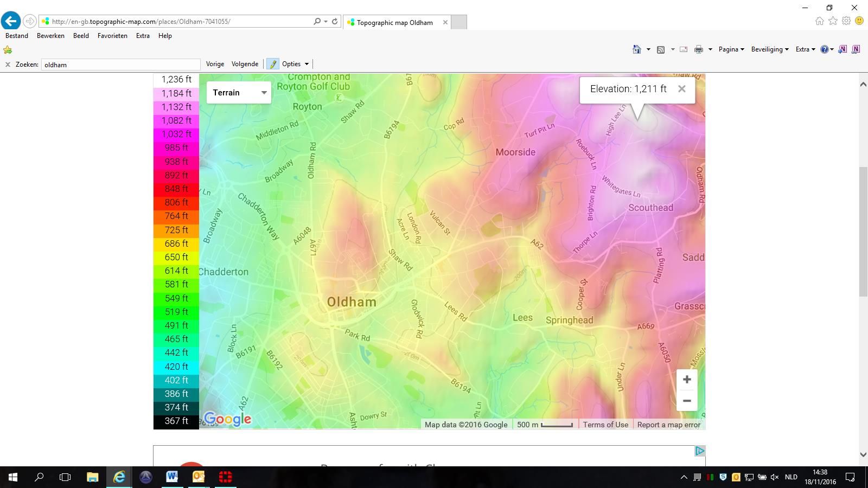Open the Terms of Use link
The image size is (868, 488).
(605, 425)
